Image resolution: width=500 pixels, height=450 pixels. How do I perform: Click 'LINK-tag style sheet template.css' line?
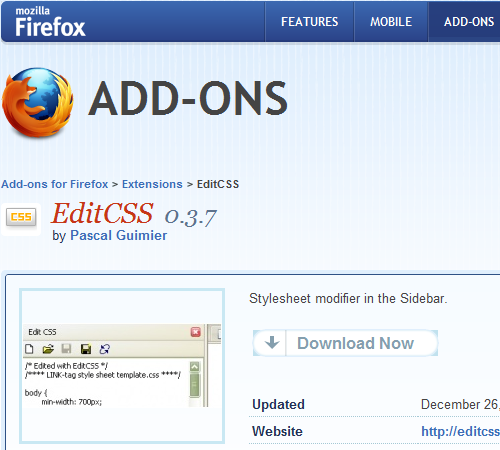pyautogui.click(x=103, y=375)
